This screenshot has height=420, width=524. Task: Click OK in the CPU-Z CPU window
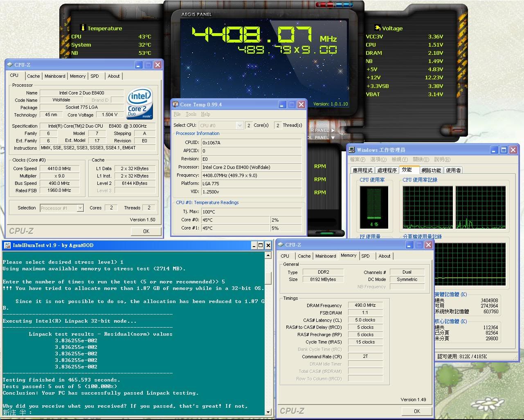pos(146,231)
